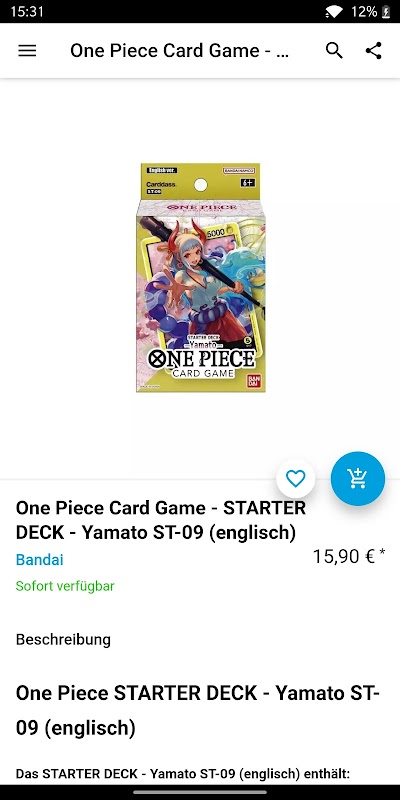
Task: Open the Bandai manufacturer link
Action: 40,560
